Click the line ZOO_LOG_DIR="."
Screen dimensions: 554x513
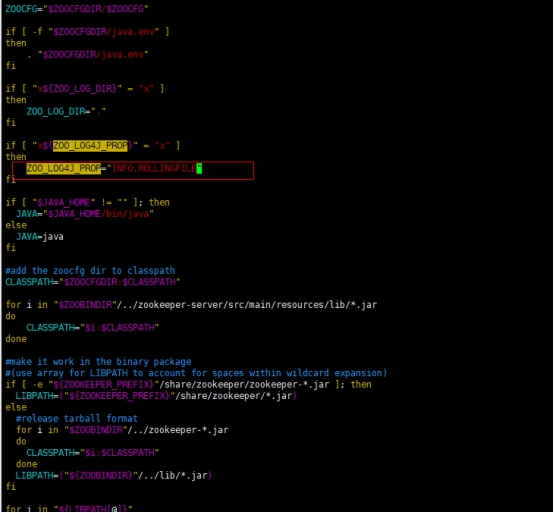click(x=66, y=111)
